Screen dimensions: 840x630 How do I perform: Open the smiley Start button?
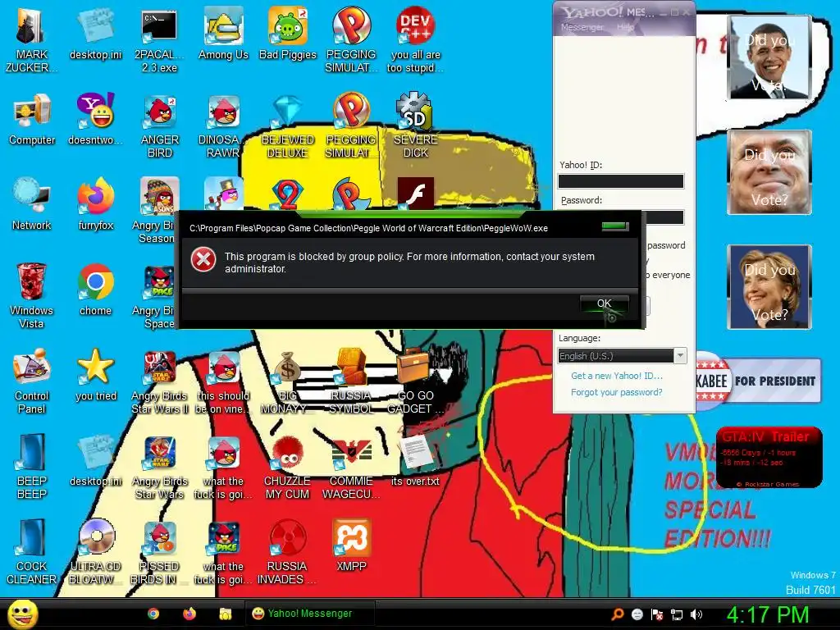[22, 614]
